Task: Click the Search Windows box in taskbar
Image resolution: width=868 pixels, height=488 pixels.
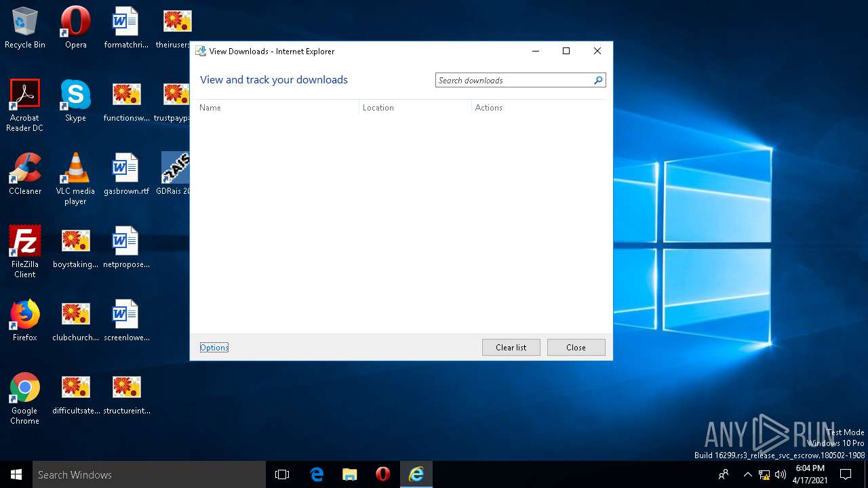Action: point(149,474)
